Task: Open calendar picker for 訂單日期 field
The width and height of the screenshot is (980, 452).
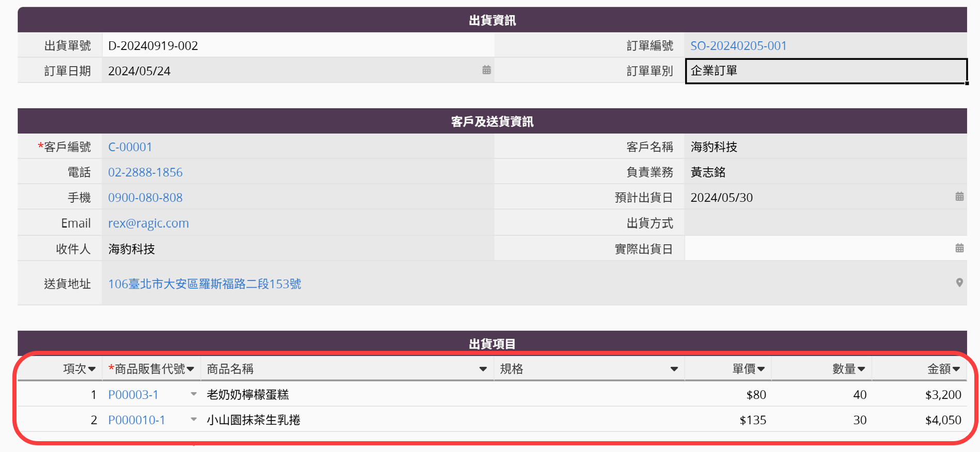Action: pos(486,70)
